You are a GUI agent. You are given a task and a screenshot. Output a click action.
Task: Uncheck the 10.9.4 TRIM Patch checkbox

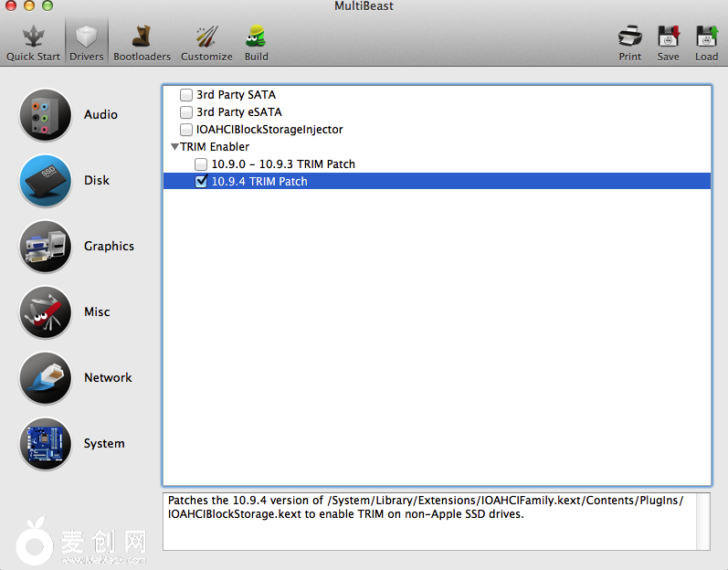202,182
